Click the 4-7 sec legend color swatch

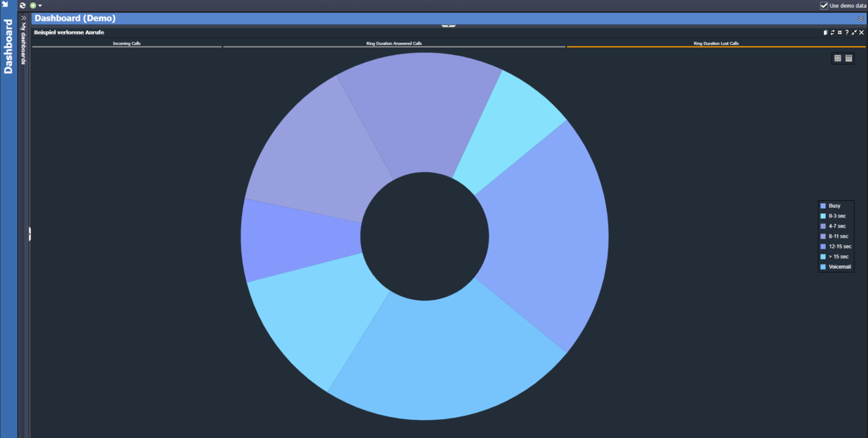(823, 226)
